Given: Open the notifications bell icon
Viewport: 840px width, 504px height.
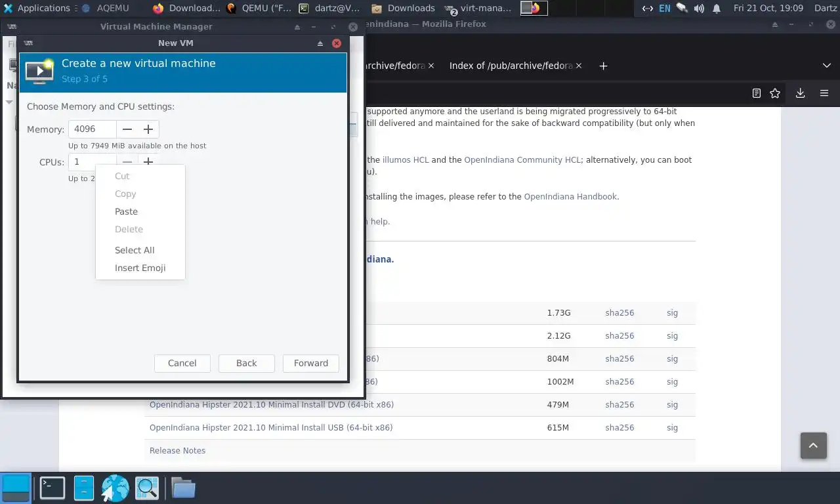Looking at the screenshot, I should click(x=717, y=8).
